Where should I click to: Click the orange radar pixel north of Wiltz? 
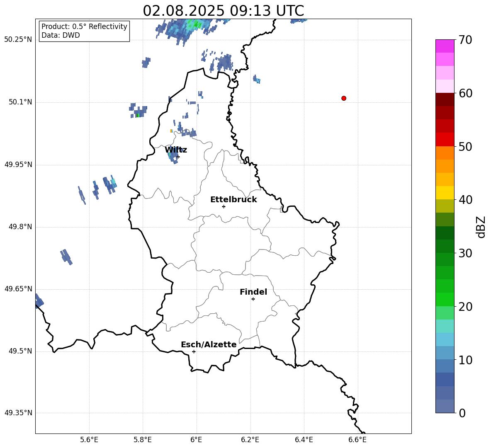pos(171,131)
